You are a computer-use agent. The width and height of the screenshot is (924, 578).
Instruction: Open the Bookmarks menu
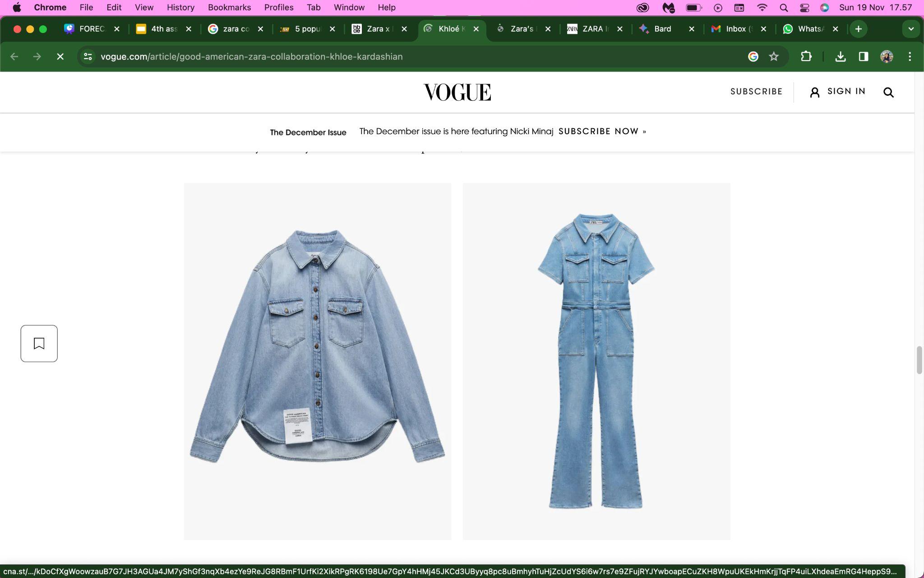[x=229, y=8]
